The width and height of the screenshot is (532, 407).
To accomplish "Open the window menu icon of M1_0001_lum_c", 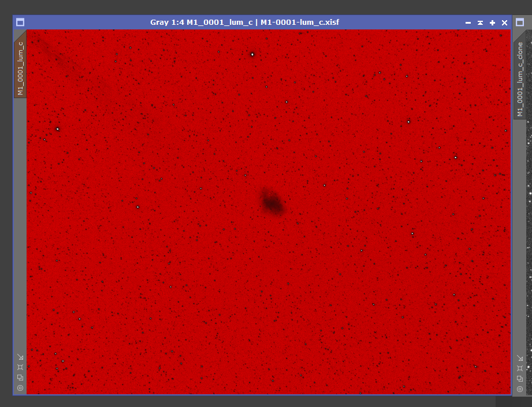I will tap(20, 23).
